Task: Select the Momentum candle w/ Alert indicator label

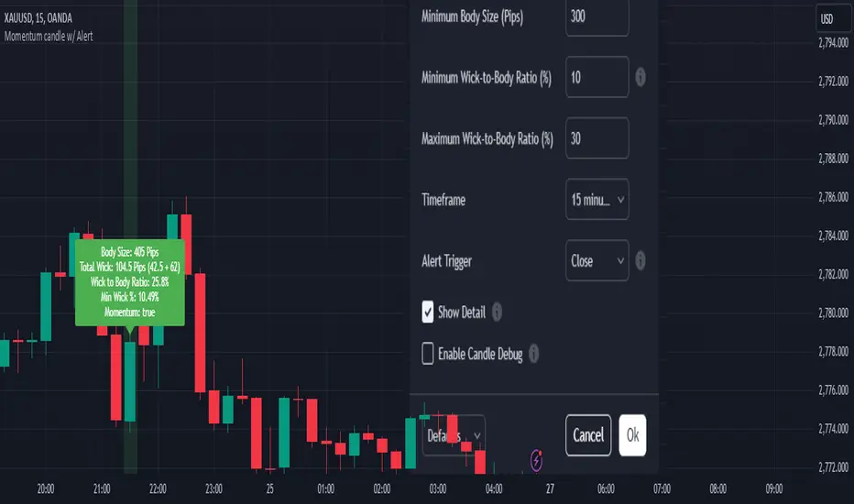Action: [49, 37]
